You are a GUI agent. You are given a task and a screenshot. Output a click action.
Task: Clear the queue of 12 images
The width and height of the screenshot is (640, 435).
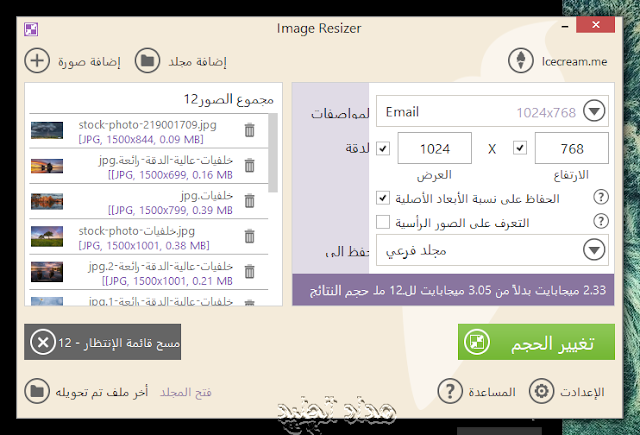point(102,342)
